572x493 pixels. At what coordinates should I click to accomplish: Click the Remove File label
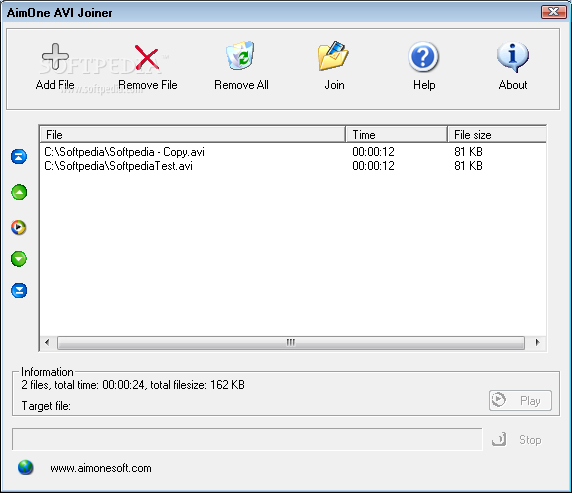[148, 85]
